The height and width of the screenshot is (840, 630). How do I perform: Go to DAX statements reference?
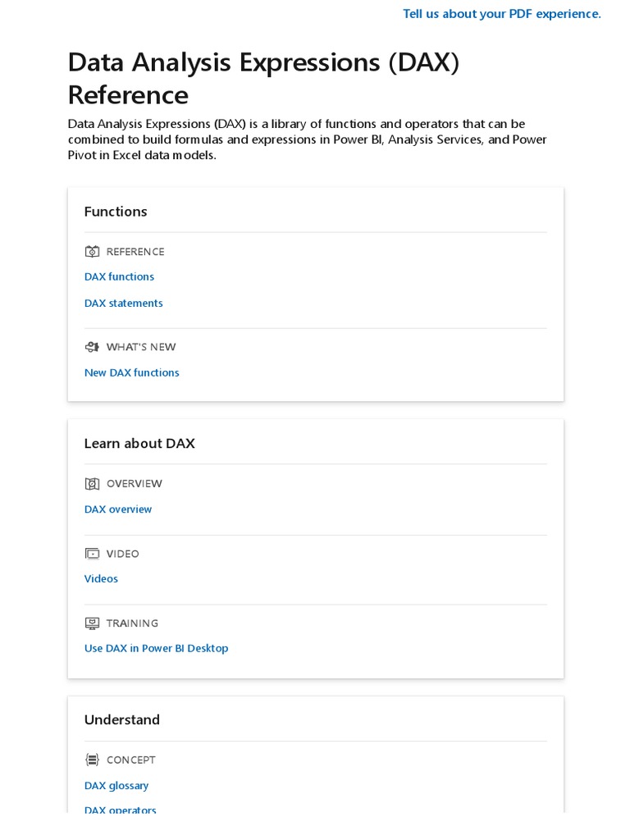[x=123, y=304]
